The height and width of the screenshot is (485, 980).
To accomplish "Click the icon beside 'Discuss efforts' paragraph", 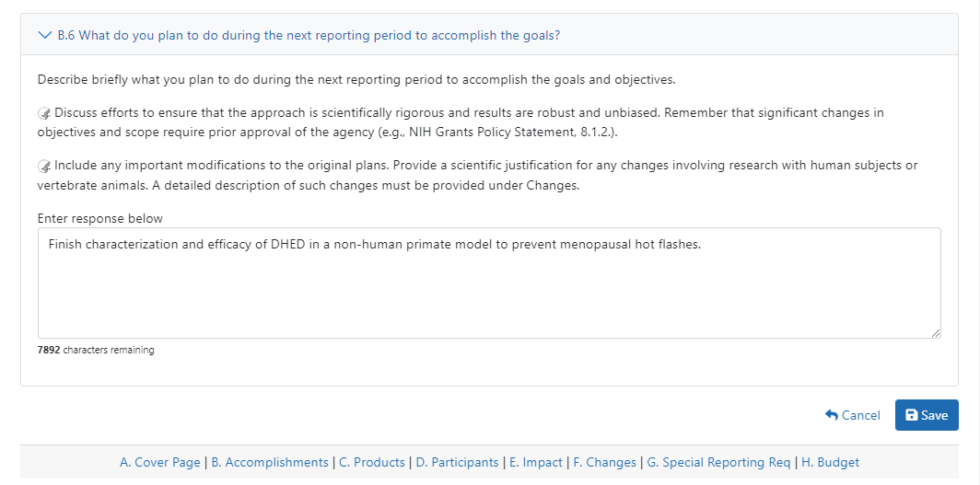I will coord(44,113).
